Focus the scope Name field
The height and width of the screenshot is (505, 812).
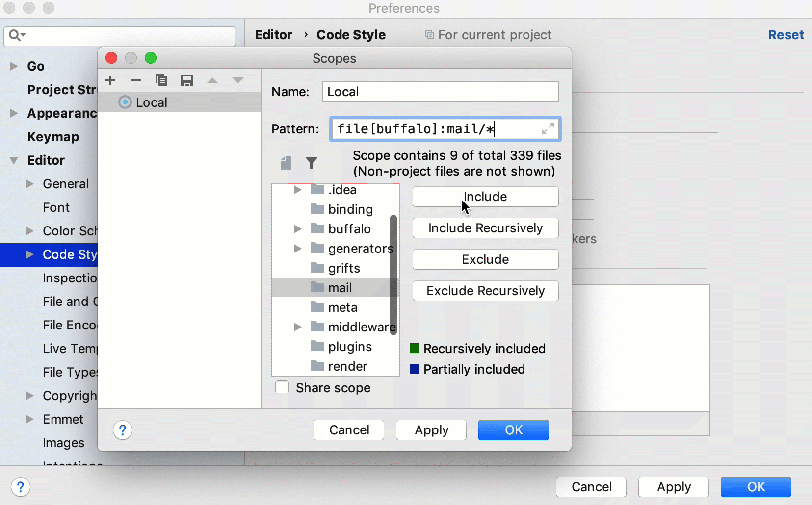tap(440, 92)
